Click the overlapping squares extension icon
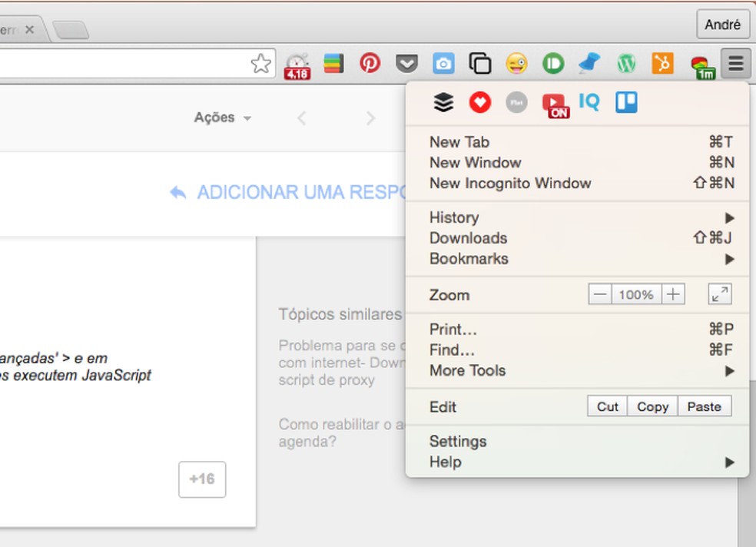 (x=479, y=63)
